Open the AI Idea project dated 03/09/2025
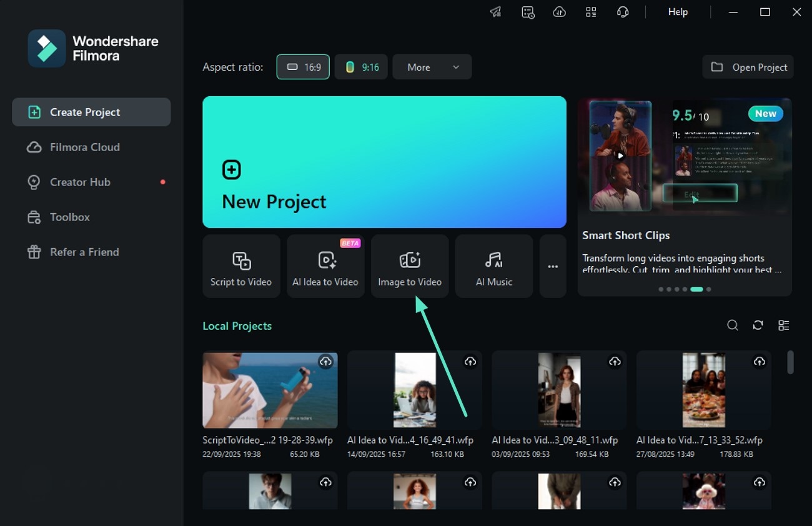 coord(559,390)
